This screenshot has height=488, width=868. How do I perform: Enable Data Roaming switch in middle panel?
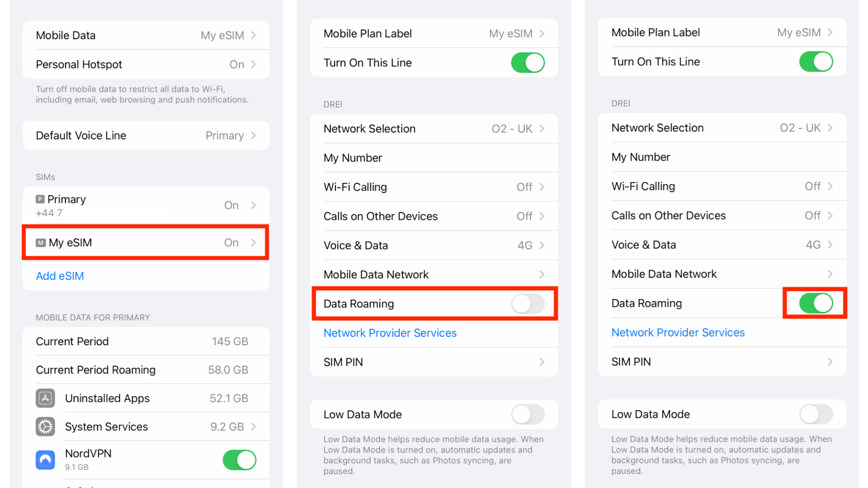pyautogui.click(x=528, y=304)
